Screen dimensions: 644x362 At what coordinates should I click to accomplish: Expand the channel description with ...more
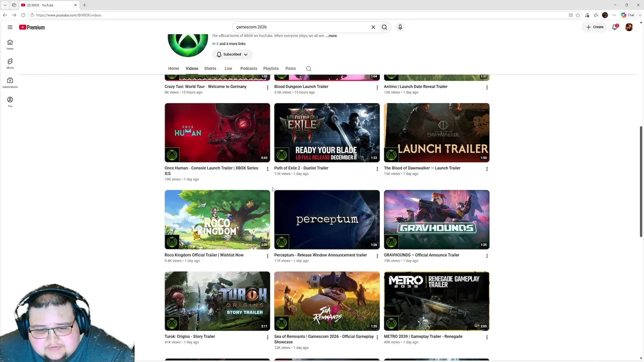pos(332,36)
